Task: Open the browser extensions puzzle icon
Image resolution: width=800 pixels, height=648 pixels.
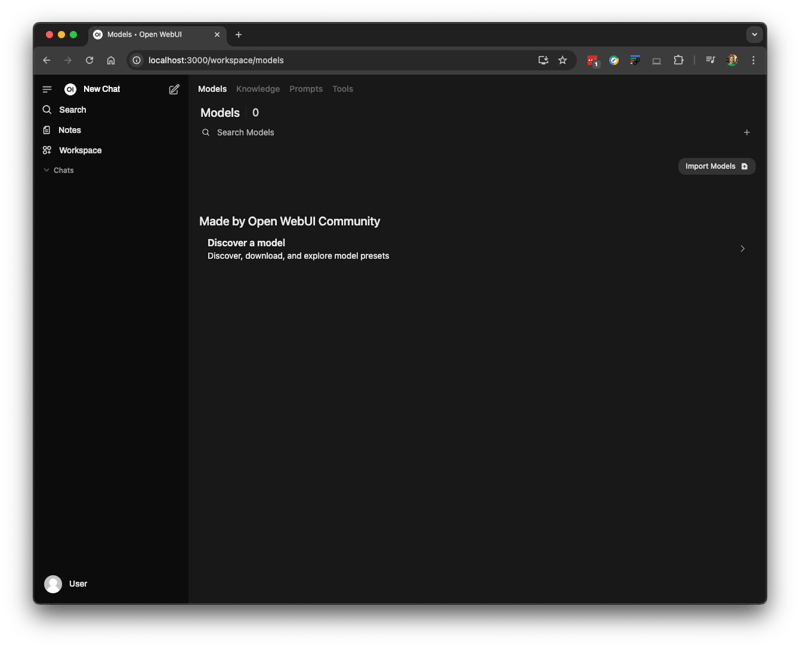Action: [678, 60]
